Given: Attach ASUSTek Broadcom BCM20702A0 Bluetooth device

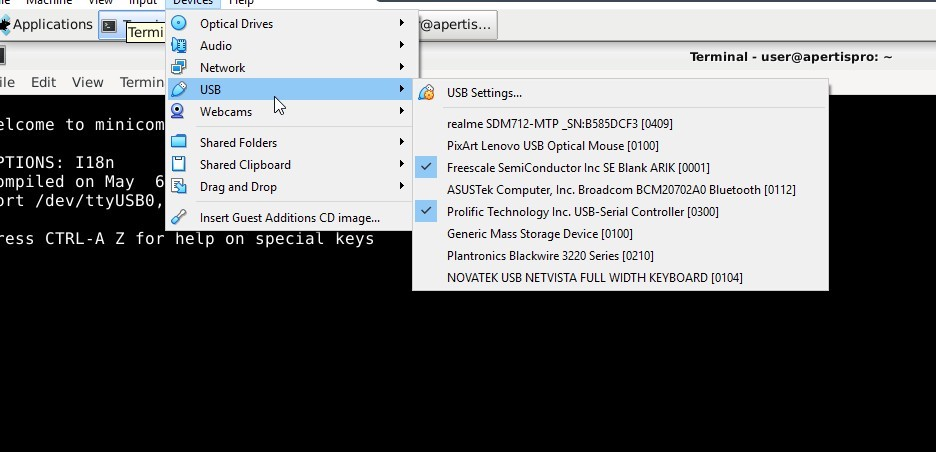Looking at the screenshot, I should tap(620, 190).
